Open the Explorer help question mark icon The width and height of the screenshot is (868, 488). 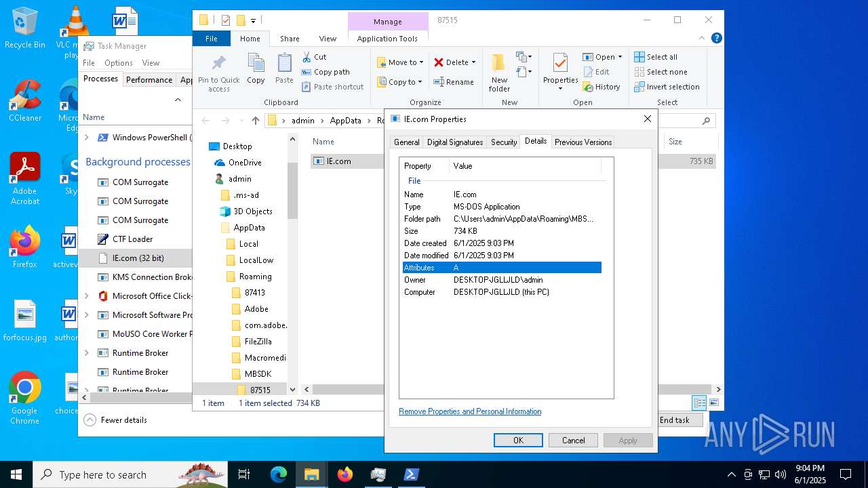click(716, 39)
